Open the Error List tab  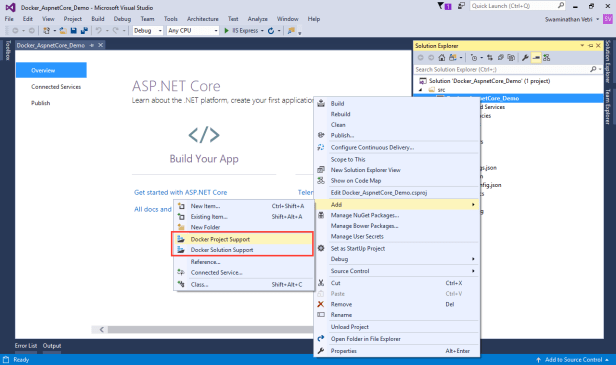click(x=26, y=346)
